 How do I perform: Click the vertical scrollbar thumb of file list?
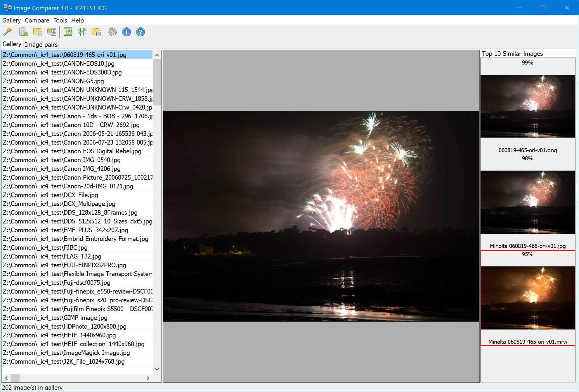[157, 82]
